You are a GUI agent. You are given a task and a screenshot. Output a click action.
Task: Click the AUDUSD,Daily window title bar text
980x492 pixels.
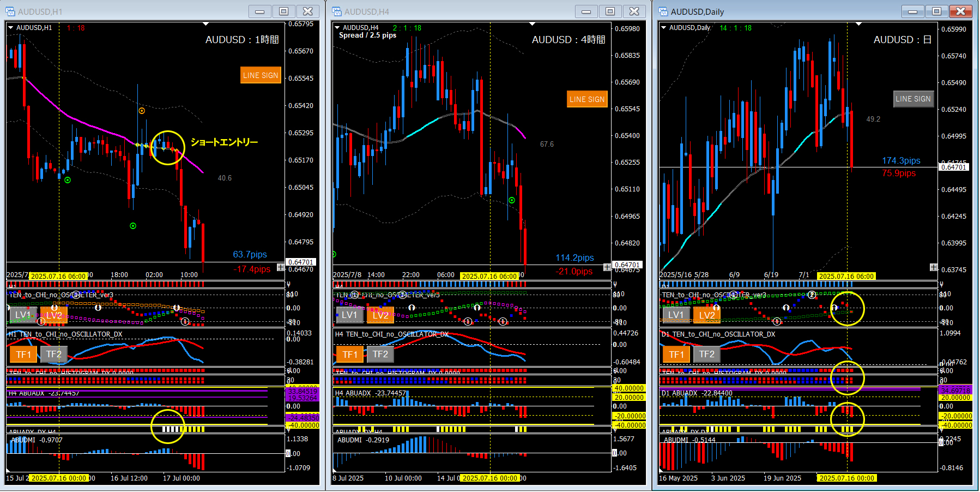point(697,11)
